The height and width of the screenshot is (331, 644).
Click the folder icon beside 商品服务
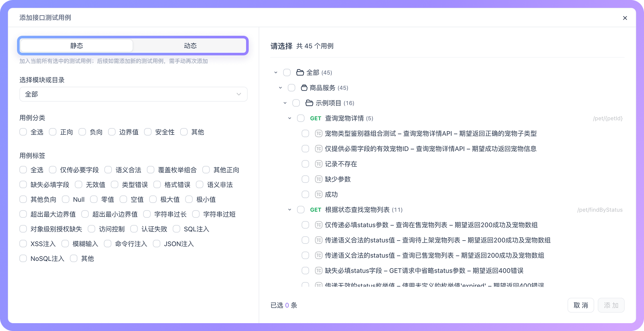click(305, 88)
